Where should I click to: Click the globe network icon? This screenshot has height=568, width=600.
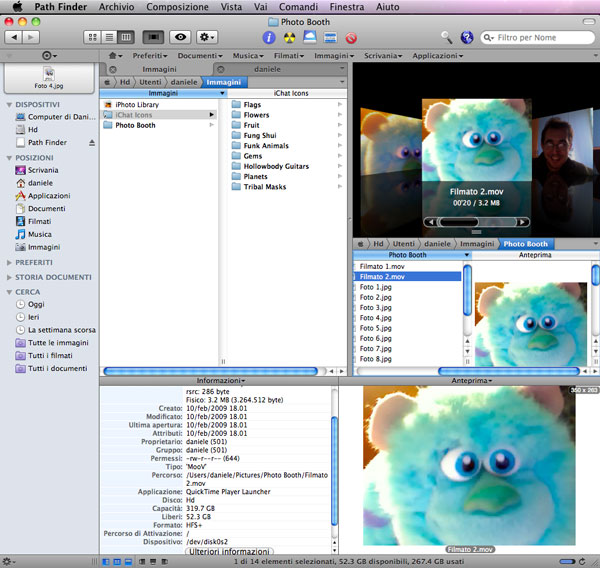point(467,37)
